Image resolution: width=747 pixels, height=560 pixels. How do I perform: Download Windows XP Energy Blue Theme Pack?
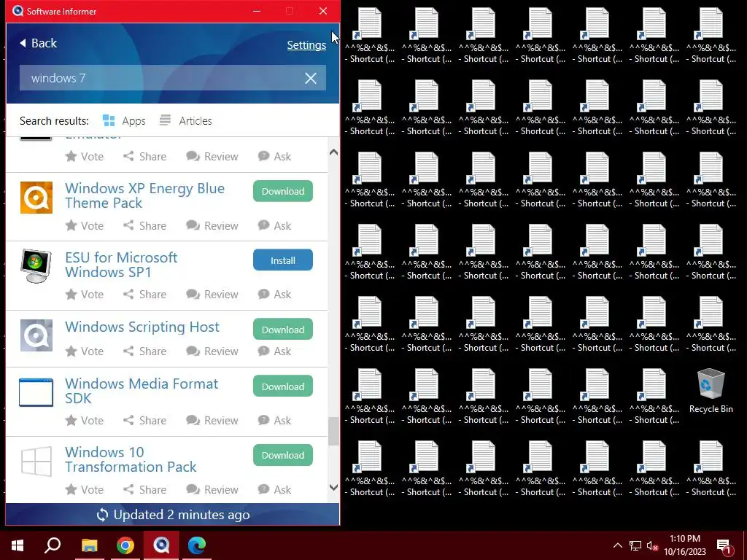pos(283,191)
